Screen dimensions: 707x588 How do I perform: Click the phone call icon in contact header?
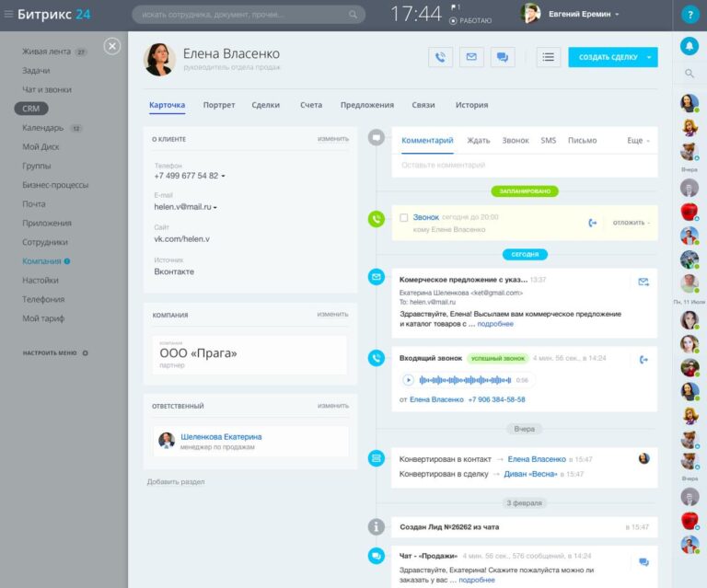(441, 57)
